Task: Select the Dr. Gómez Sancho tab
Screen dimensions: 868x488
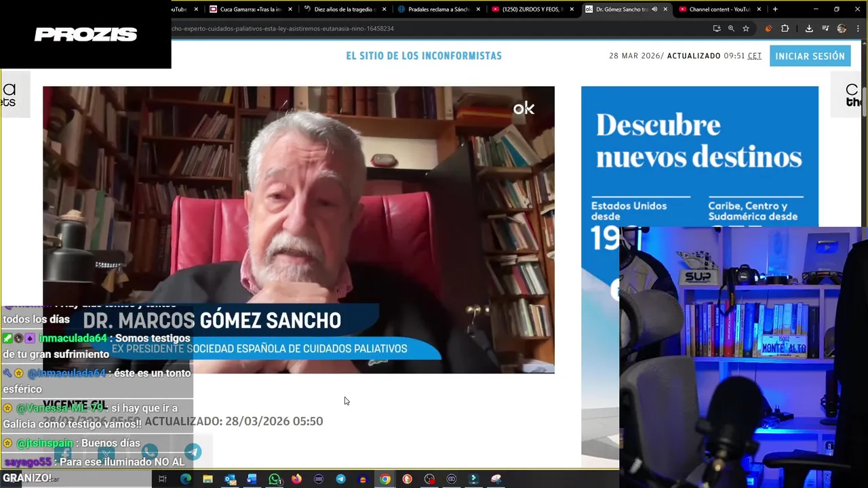Action: (x=626, y=9)
